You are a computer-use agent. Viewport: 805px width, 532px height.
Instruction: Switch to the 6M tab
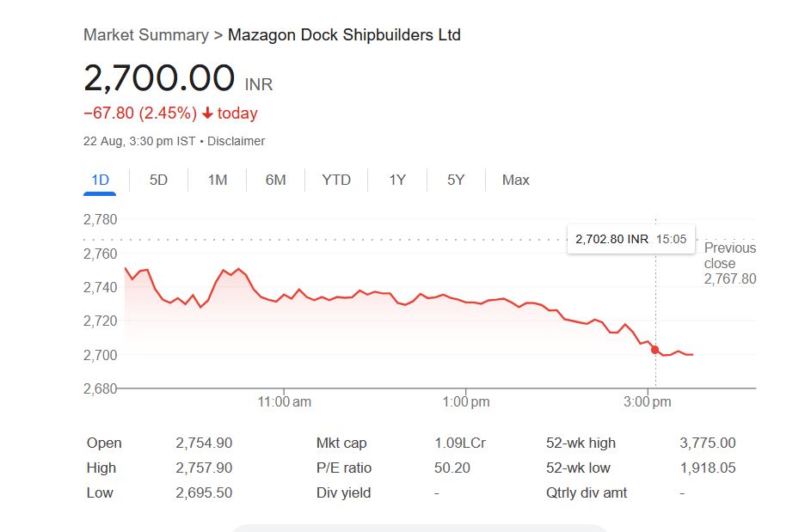pos(275,180)
